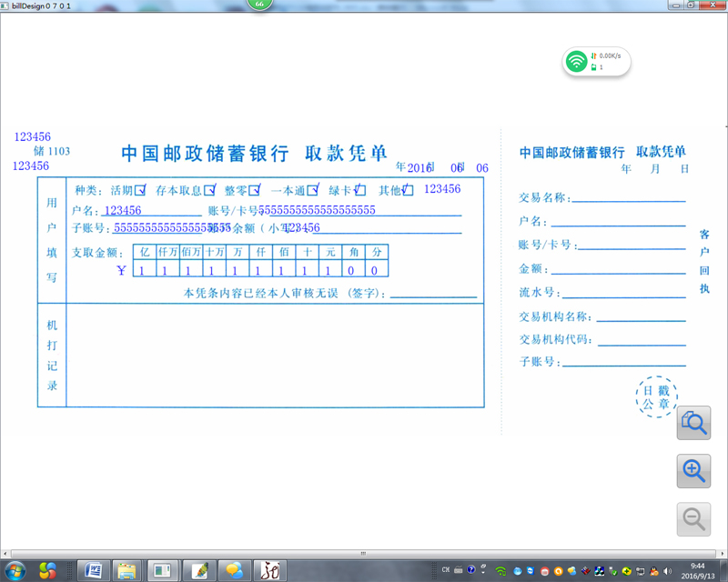
Task: Click the zoom-in magnifier button
Action: point(693,471)
